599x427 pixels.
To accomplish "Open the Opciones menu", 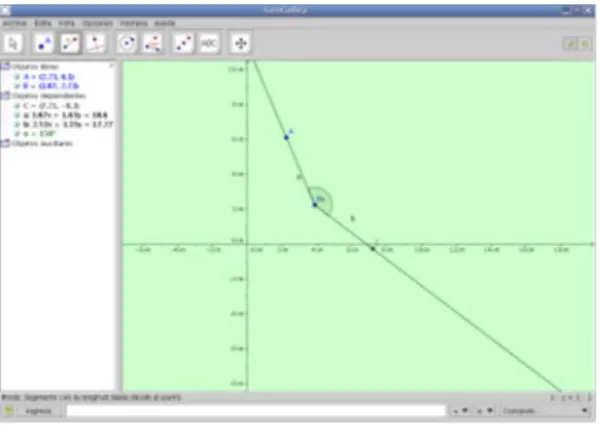I will (98, 23).
